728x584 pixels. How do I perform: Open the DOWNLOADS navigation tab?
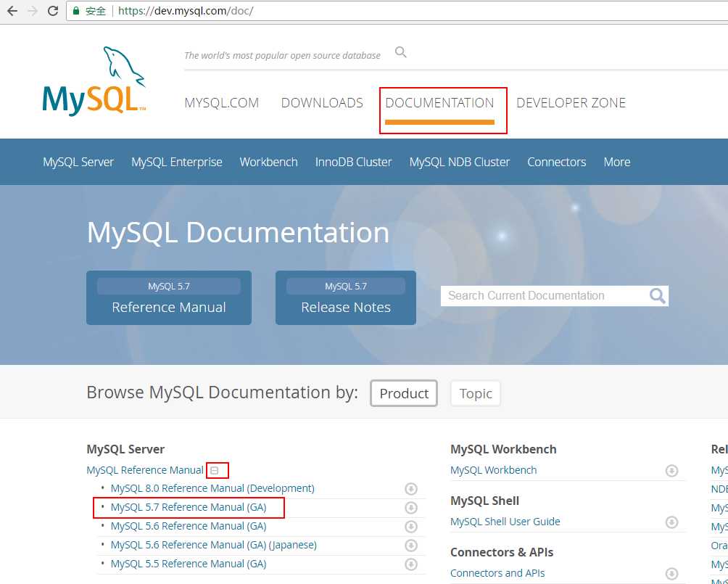pos(322,103)
